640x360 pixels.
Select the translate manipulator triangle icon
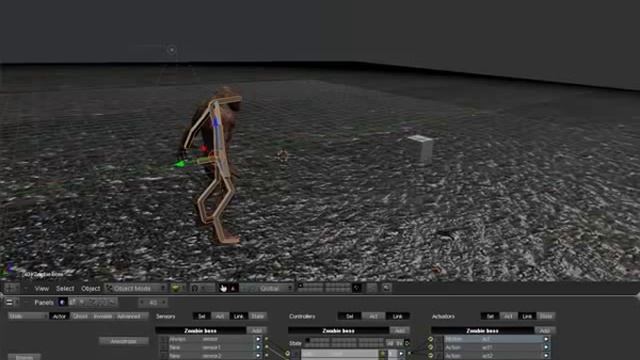pyautogui.click(x=233, y=288)
